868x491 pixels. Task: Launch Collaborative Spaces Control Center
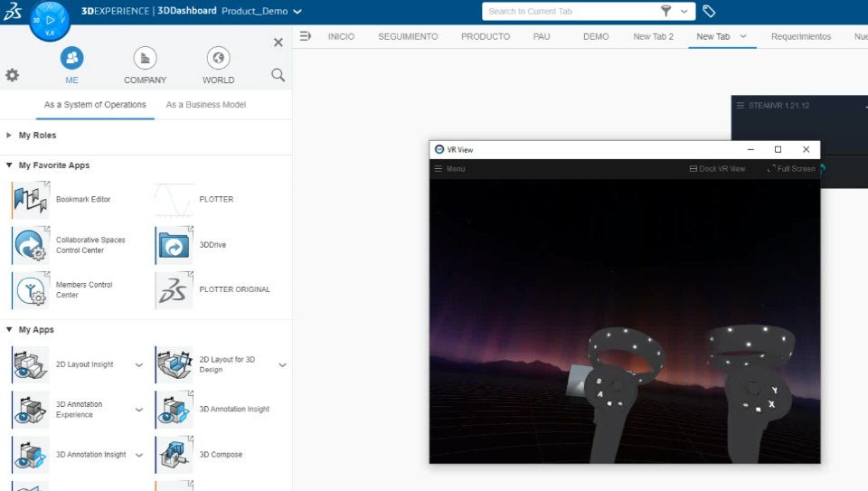[x=31, y=245]
